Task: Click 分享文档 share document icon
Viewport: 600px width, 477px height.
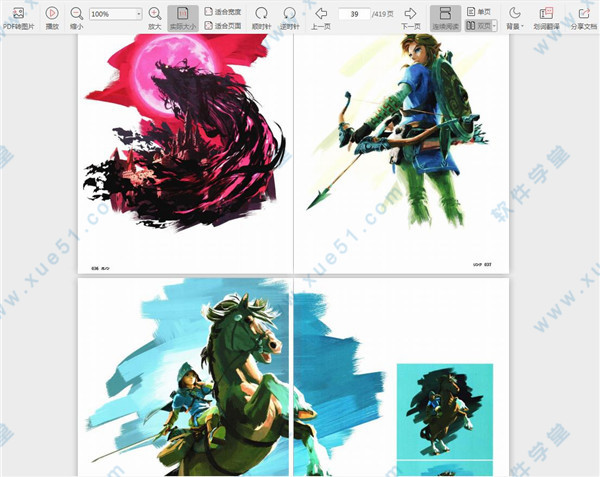Action: [x=584, y=18]
